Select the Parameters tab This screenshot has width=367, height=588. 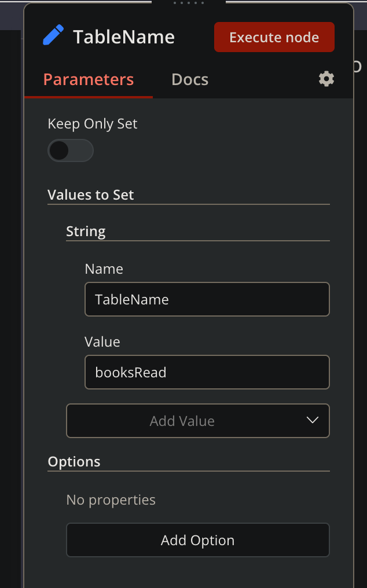[88, 79]
